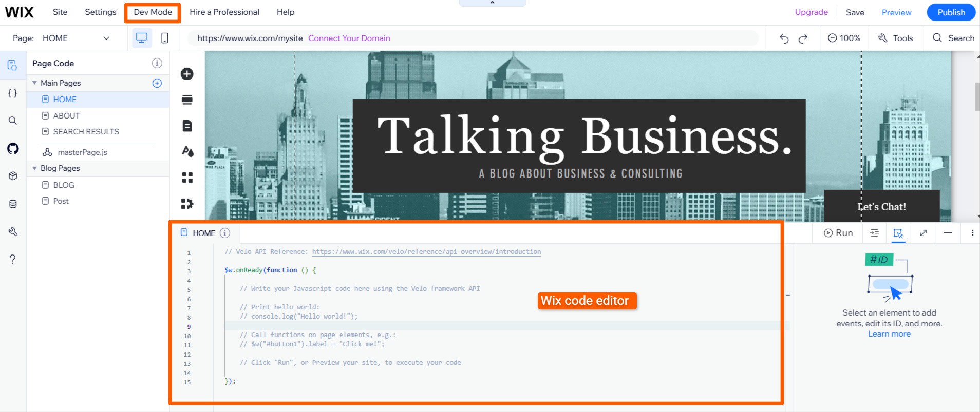Open the Velo API reference link

click(x=426, y=251)
